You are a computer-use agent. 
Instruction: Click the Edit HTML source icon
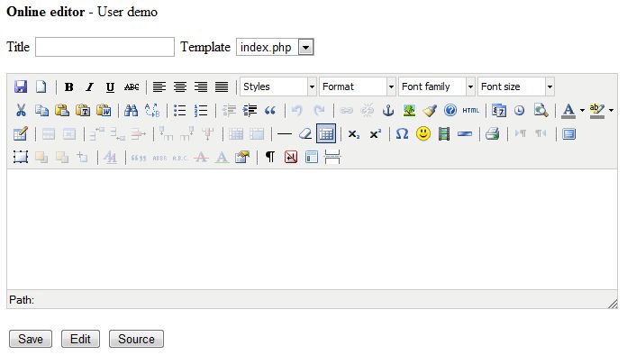(x=470, y=111)
